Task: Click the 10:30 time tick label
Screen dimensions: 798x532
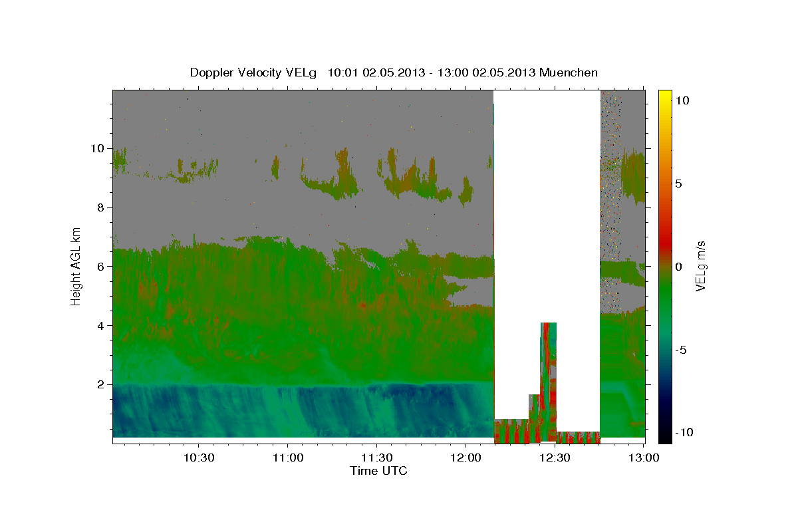Action: pyautogui.click(x=199, y=458)
